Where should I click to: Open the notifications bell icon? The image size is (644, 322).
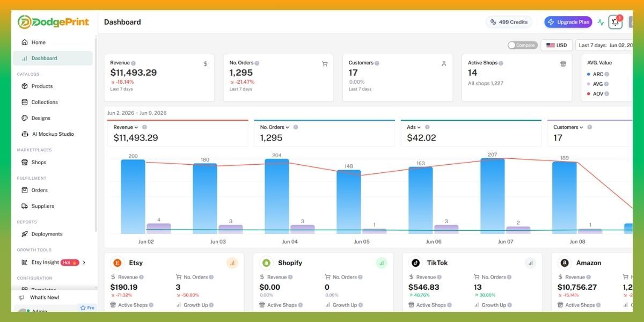pyautogui.click(x=615, y=22)
